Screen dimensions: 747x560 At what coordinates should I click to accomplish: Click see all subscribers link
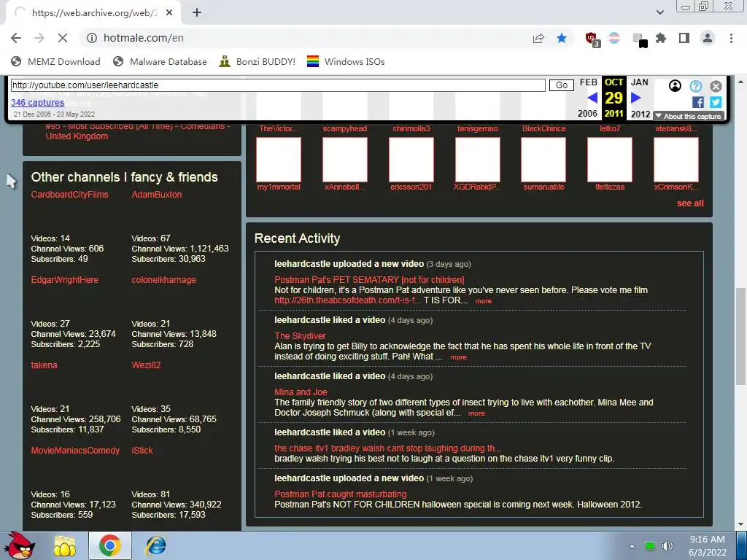(690, 203)
